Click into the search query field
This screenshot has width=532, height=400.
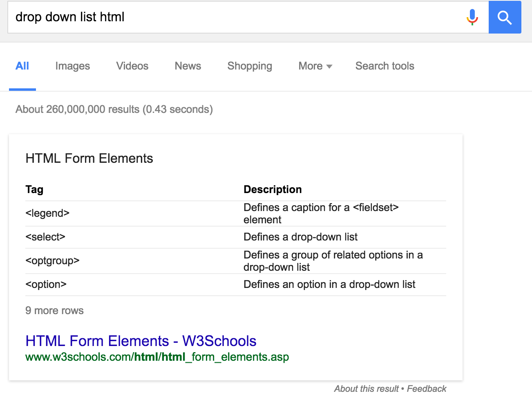click(237, 17)
